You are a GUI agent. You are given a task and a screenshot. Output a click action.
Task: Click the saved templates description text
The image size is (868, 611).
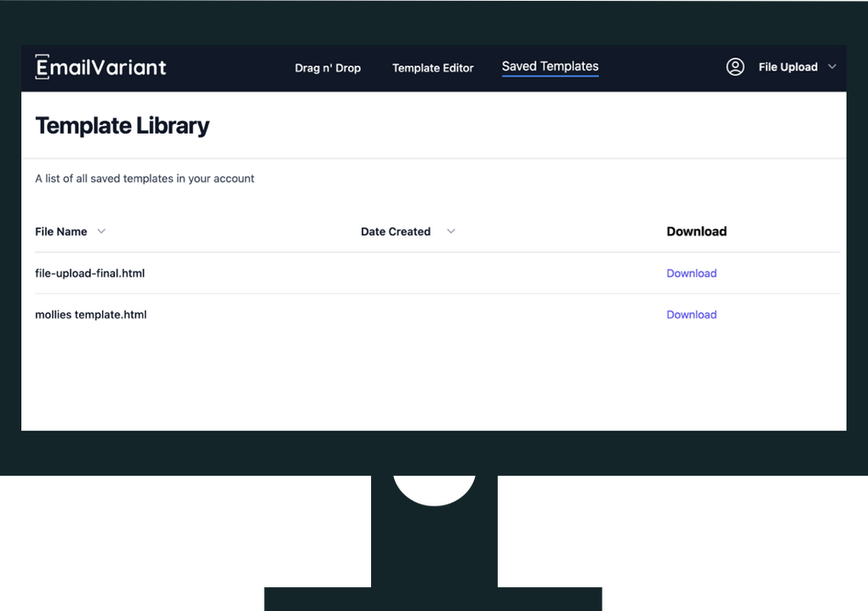click(145, 179)
